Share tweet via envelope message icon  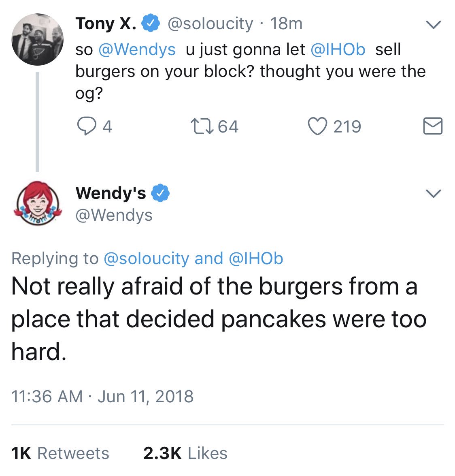433,126
